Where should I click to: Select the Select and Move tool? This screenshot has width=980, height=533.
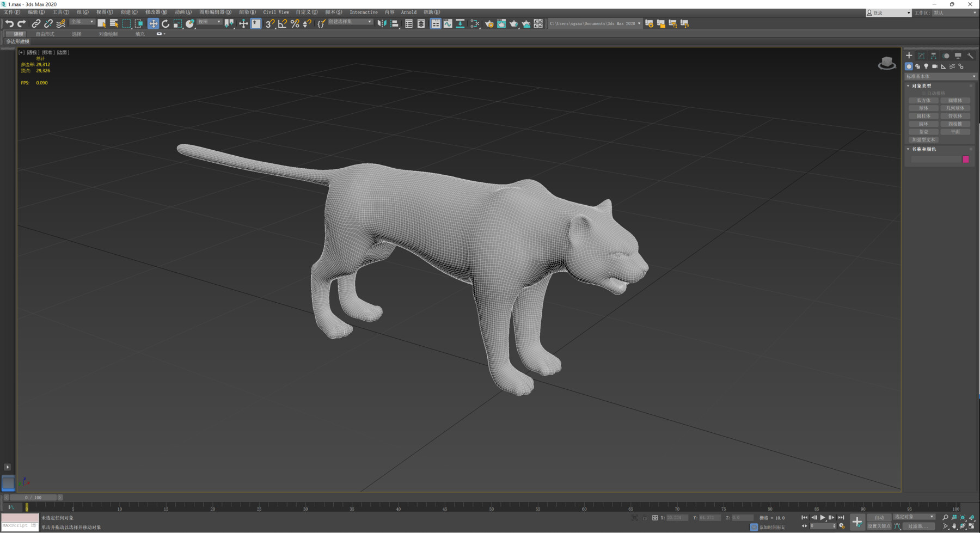pos(153,23)
